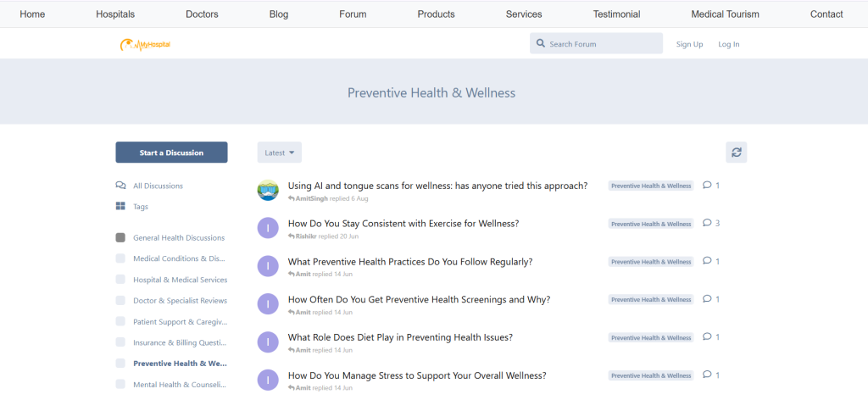This screenshot has width=868, height=400.
Task: Click the Sign Up link
Action: [x=689, y=44]
